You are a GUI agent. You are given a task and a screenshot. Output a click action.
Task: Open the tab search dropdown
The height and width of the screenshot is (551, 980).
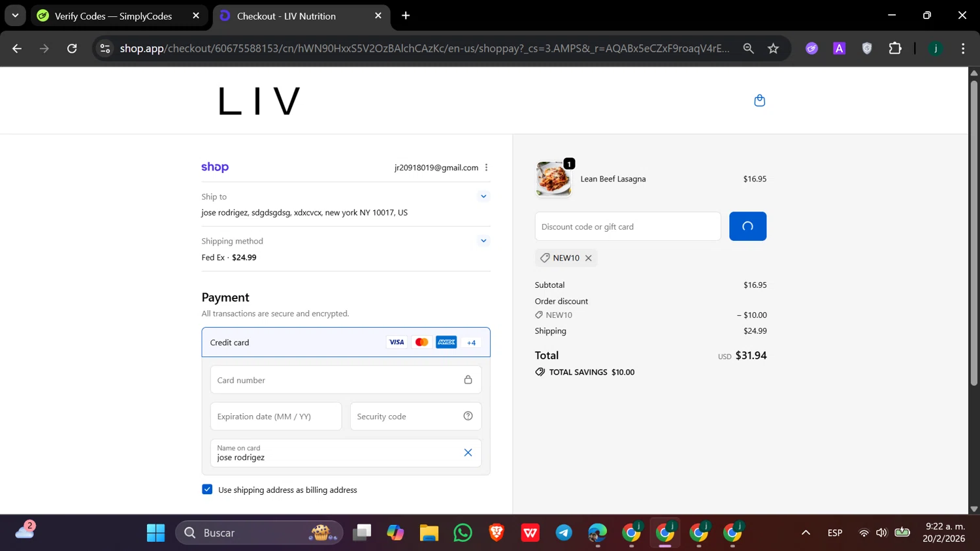click(x=15, y=16)
